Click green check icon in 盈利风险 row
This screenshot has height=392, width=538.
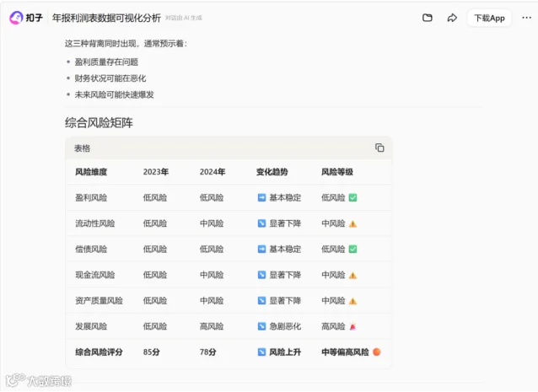(352, 197)
